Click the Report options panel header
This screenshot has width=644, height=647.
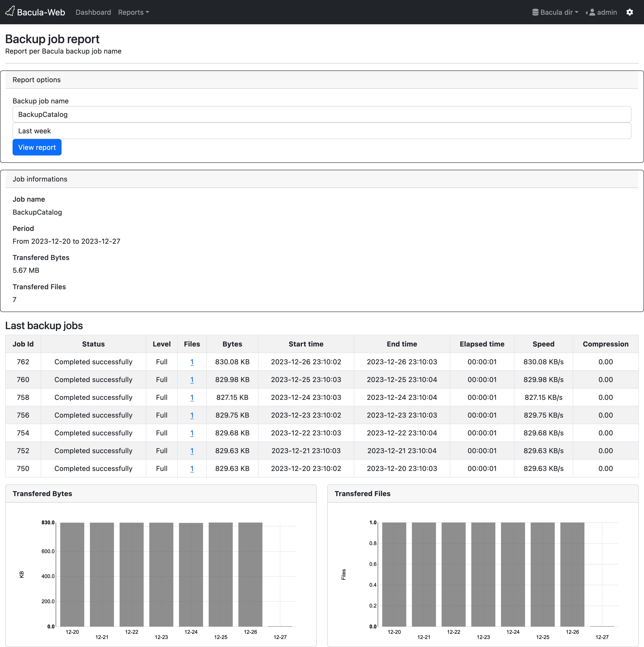pos(322,80)
